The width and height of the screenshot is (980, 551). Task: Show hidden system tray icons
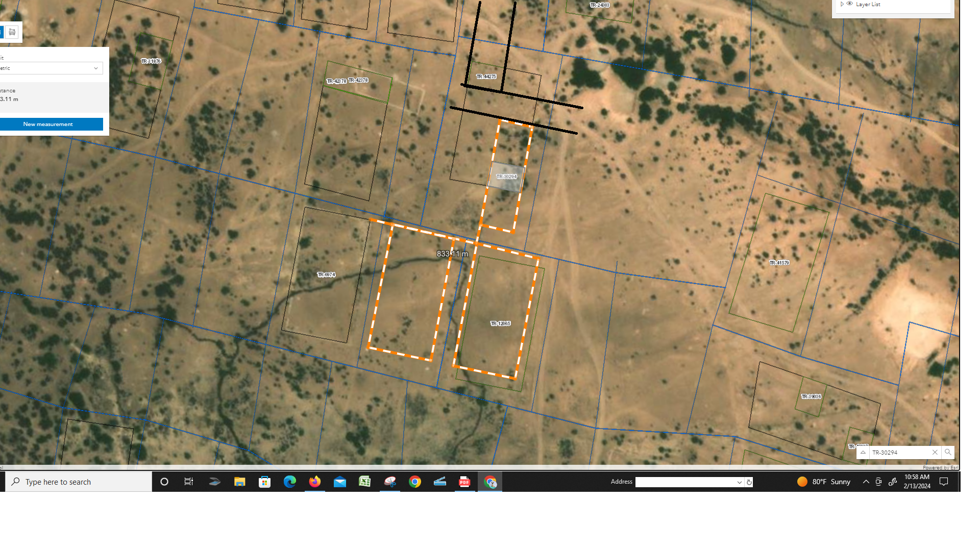pos(866,482)
